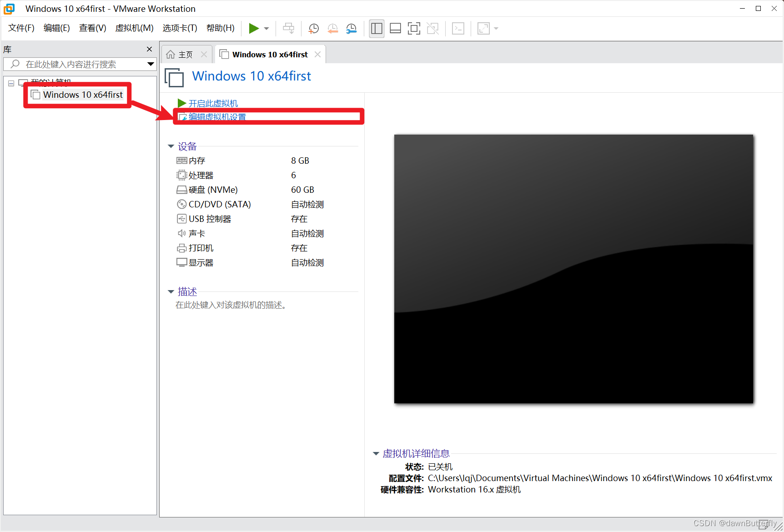Click the 8 GB memory value

click(x=300, y=161)
